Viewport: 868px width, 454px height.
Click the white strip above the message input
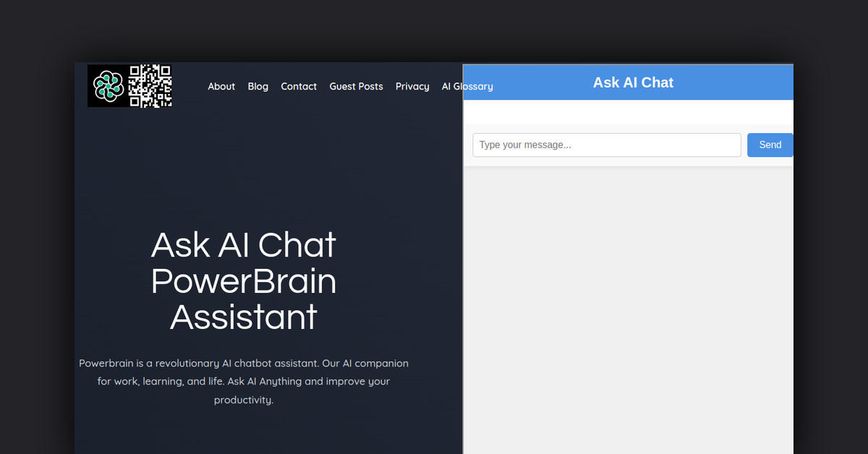click(x=628, y=112)
